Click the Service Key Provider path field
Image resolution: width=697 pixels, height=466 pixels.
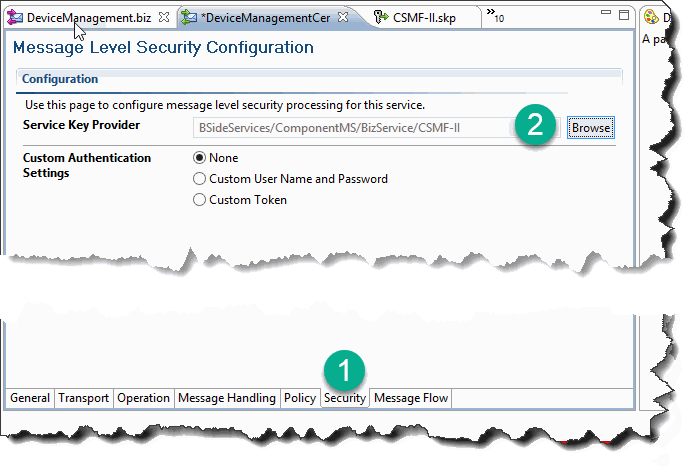(376, 128)
